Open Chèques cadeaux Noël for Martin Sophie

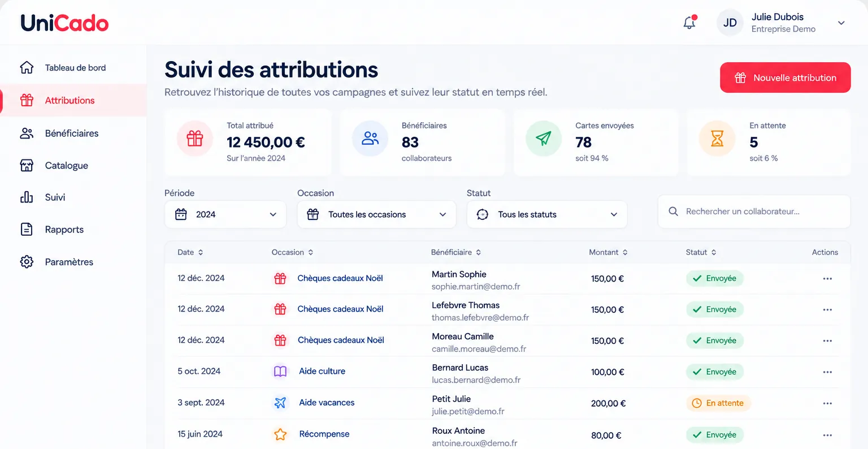340,278
